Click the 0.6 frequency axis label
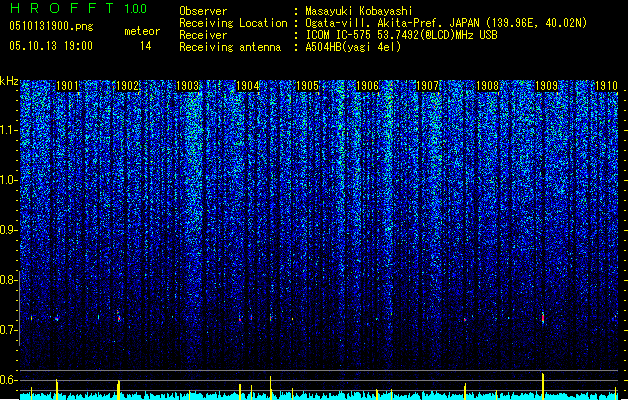Viewport: 629px width, 400px height. click(8, 380)
